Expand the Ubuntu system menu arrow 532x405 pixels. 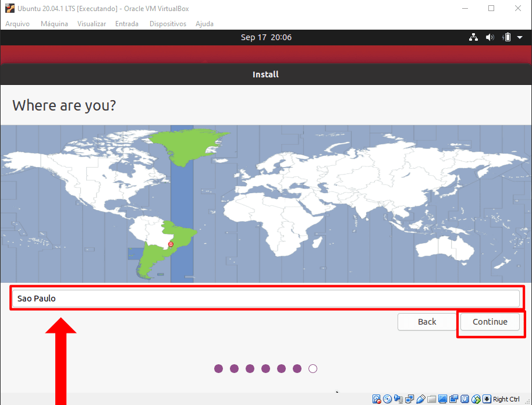point(520,37)
